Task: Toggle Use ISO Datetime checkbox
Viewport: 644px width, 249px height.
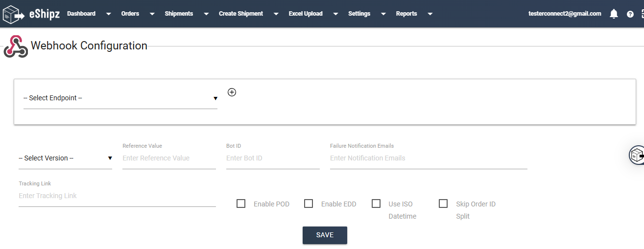Action: point(376,204)
